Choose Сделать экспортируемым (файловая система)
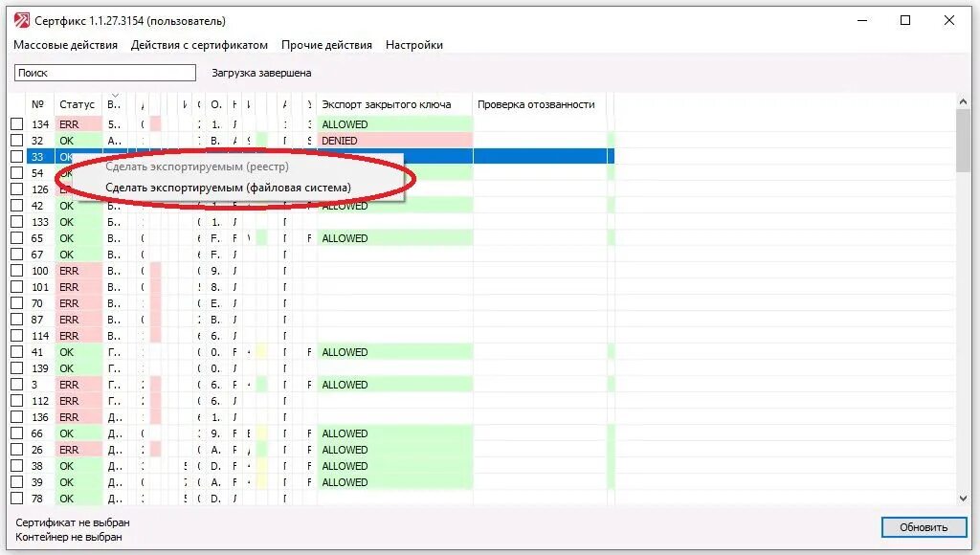Viewport: 980px width, 555px height. 228,188
